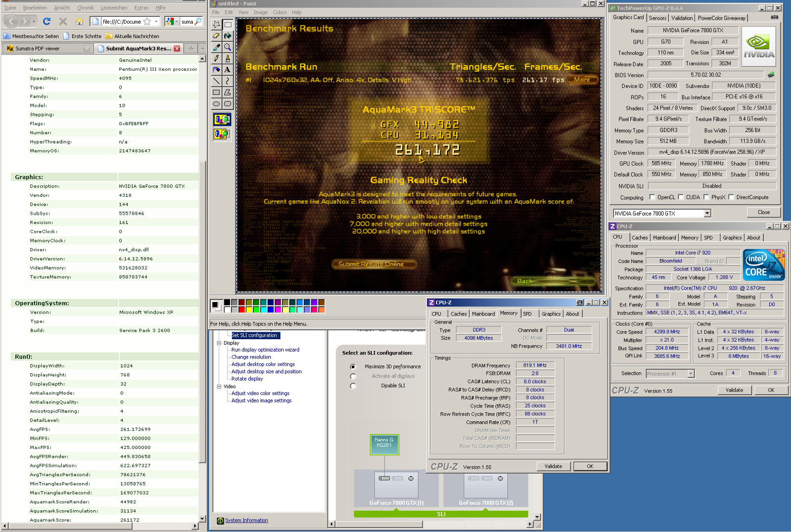Open the address bar history dropdown
Image resolution: width=791 pixels, height=532 pixels.
point(156,21)
